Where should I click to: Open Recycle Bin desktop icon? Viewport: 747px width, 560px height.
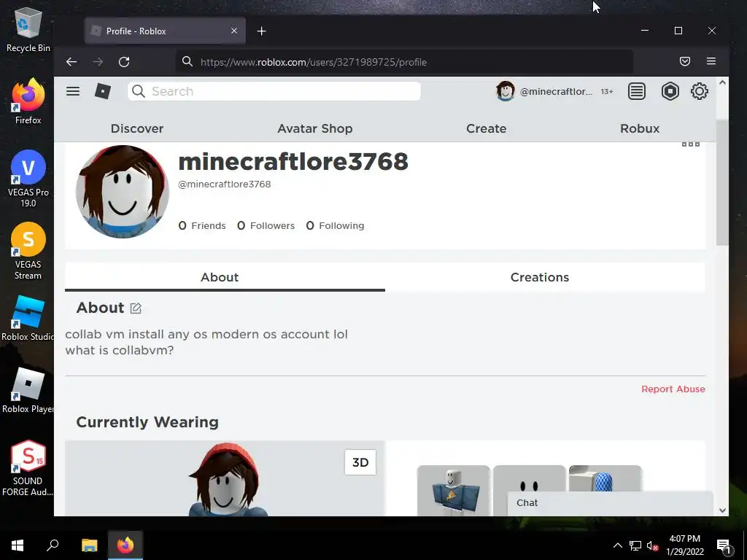coord(28,29)
